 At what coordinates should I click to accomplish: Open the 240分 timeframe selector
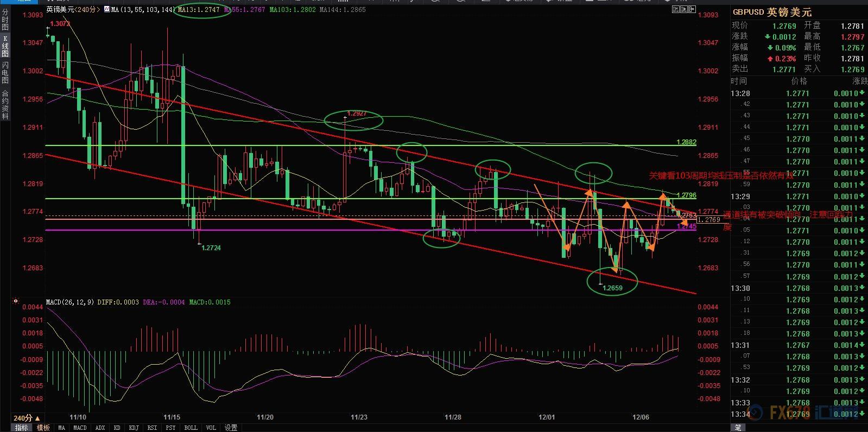click(27, 418)
